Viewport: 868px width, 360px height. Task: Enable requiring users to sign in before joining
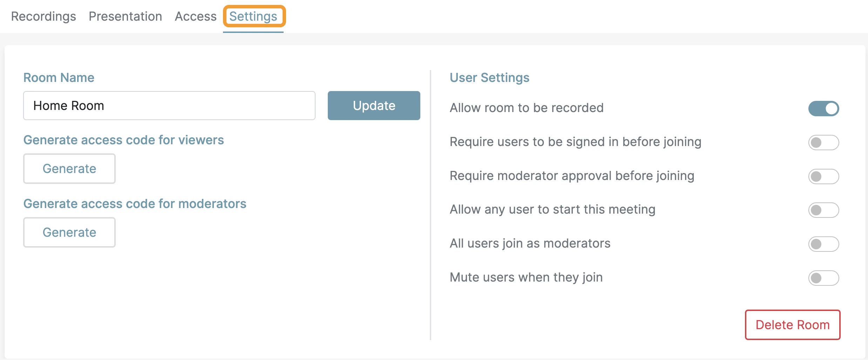tap(824, 142)
